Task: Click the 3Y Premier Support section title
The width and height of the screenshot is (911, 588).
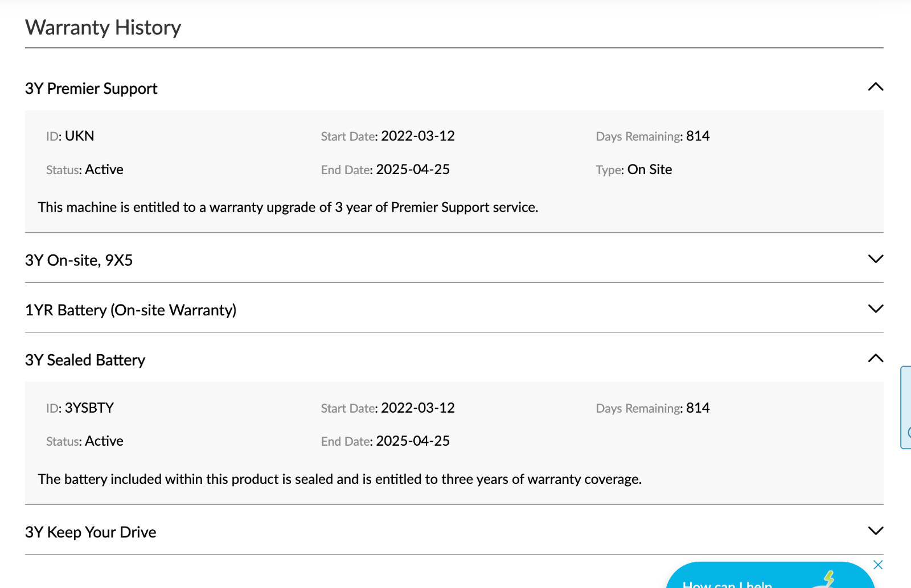Action: tap(91, 89)
